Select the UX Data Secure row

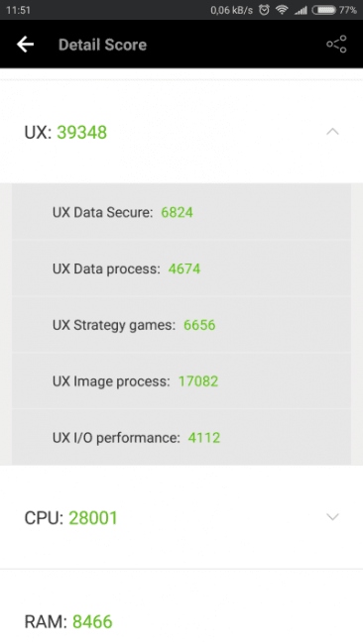[181, 211]
